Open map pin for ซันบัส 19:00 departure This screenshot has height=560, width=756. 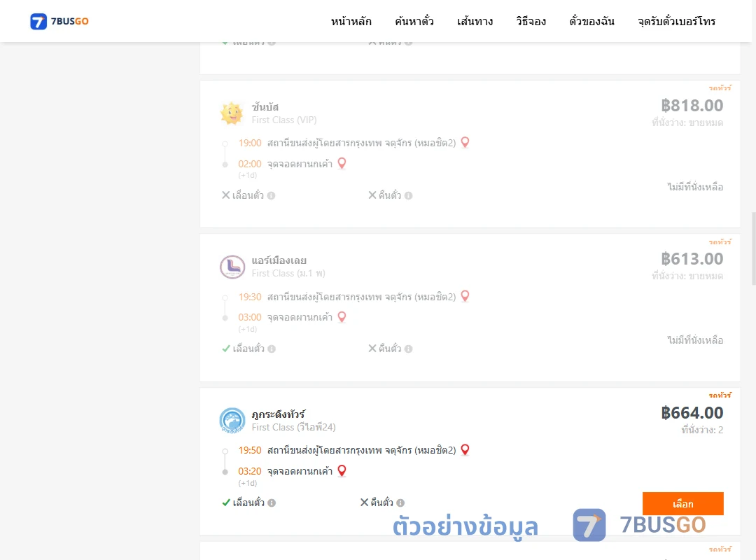(x=465, y=142)
